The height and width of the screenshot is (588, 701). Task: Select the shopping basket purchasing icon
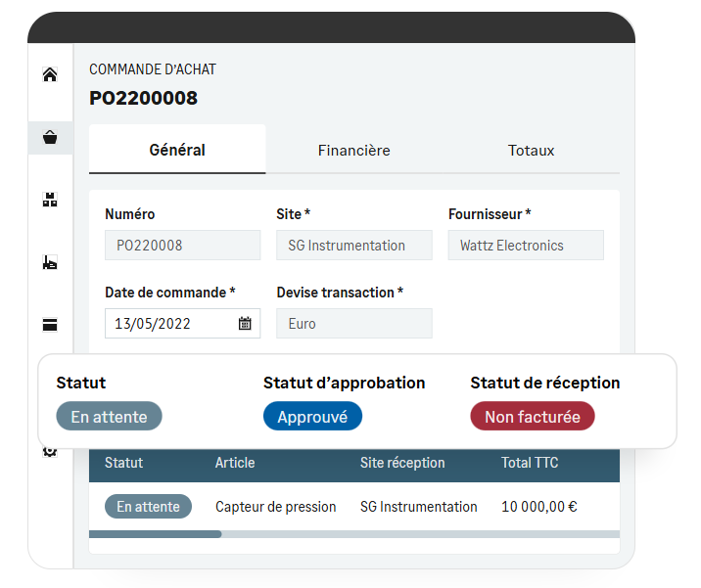point(50,137)
